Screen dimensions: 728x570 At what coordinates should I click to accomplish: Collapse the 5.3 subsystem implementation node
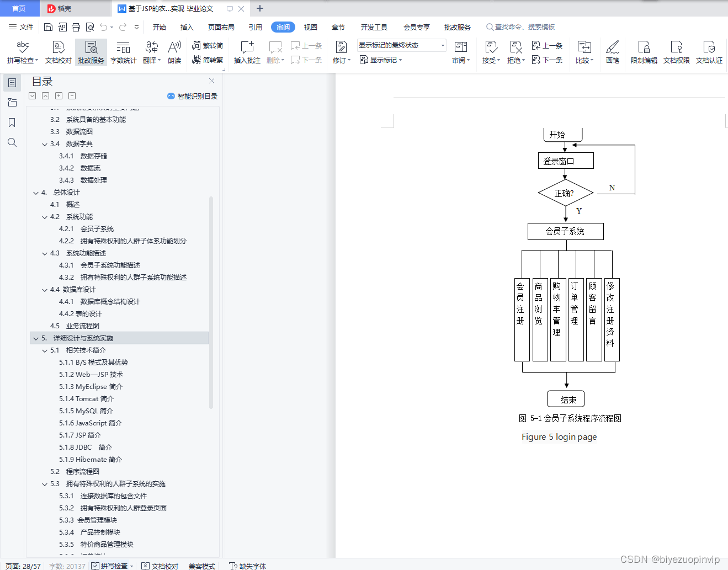click(45, 484)
